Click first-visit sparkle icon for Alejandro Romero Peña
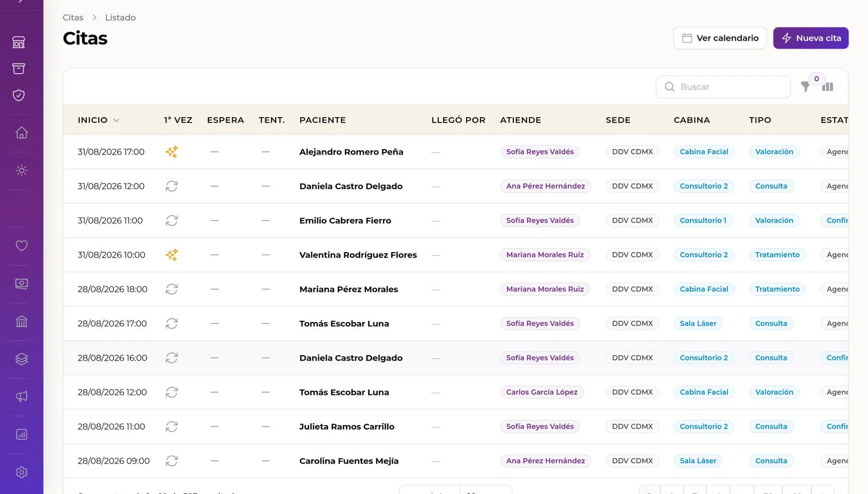868x494 pixels. click(x=171, y=152)
